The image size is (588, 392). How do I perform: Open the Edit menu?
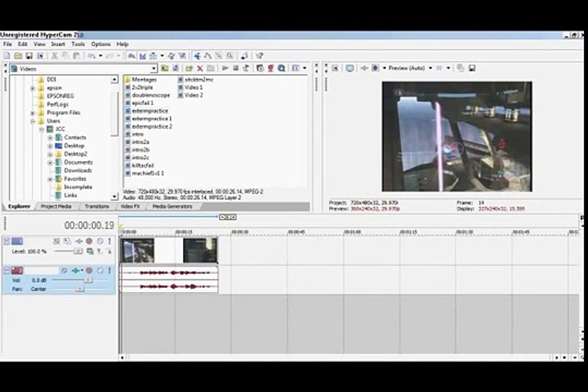pos(22,44)
